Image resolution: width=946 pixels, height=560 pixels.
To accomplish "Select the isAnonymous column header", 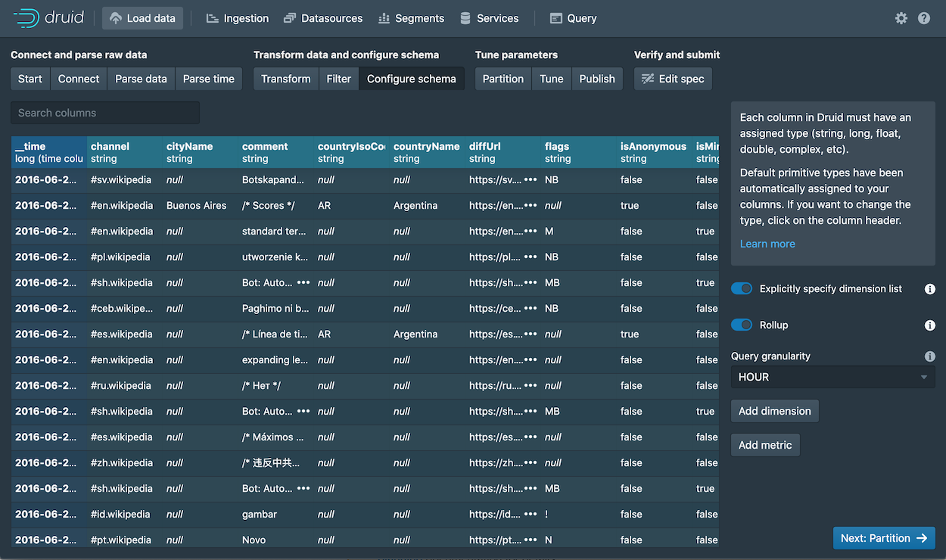I will pyautogui.click(x=655, y=152).
